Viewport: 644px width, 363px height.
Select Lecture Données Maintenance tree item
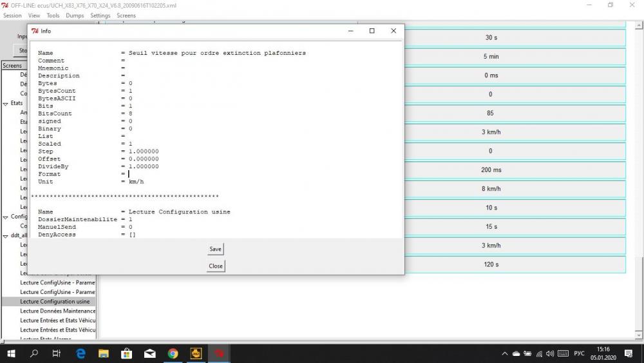point(57,311)
